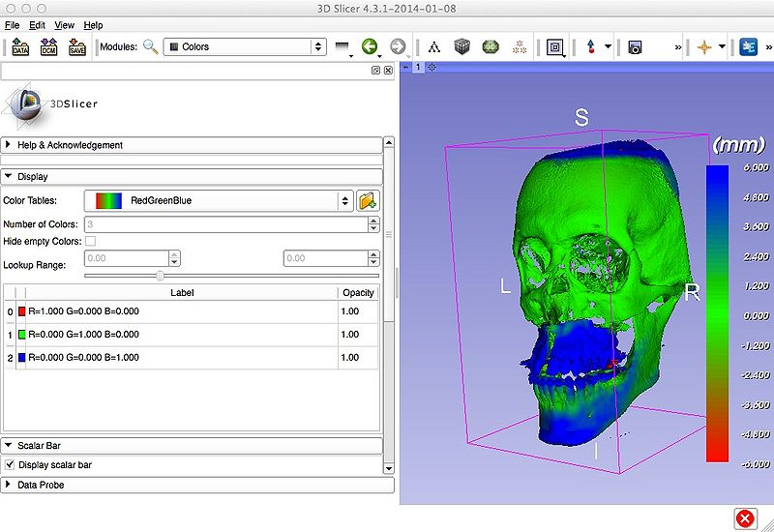
Task: Click the crosshair tool icon in toolbar
Action: pyautogui.click(x=703, y=46)
